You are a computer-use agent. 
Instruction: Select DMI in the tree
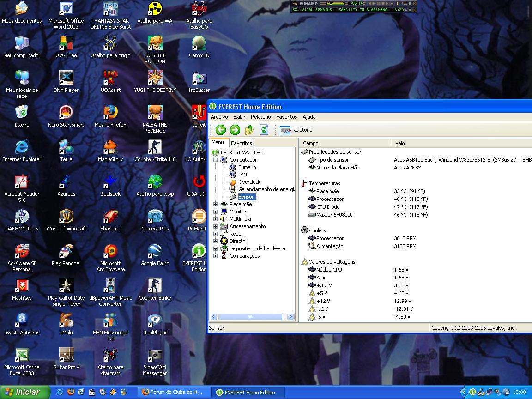click(x=242, y=175)
